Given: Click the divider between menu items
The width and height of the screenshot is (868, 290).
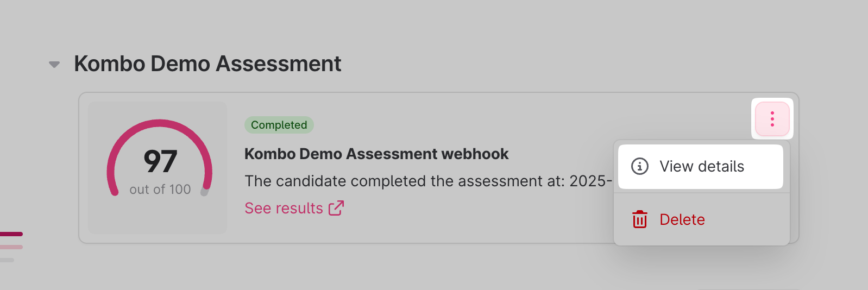Looking at the screenshot, I should pyautogui.click(x=701, y=193).
